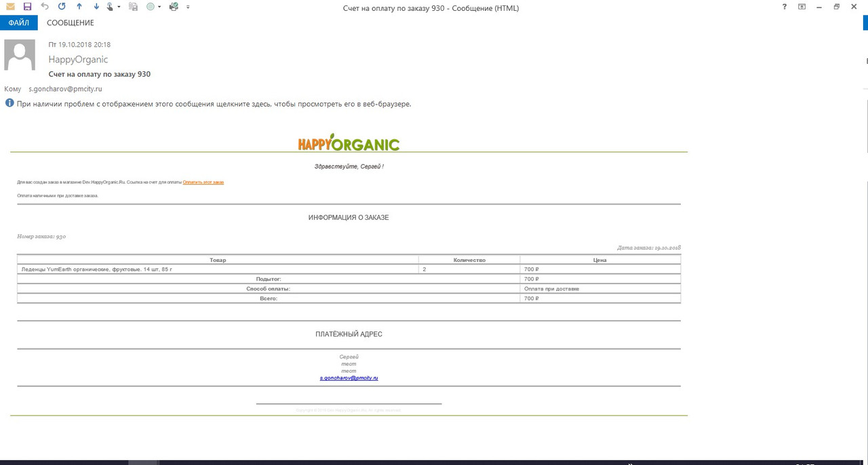The width and height of the screenshot is (868, 465).
Task: Open the dropdown next to green circle icon
Action: [x=159, y=7]
